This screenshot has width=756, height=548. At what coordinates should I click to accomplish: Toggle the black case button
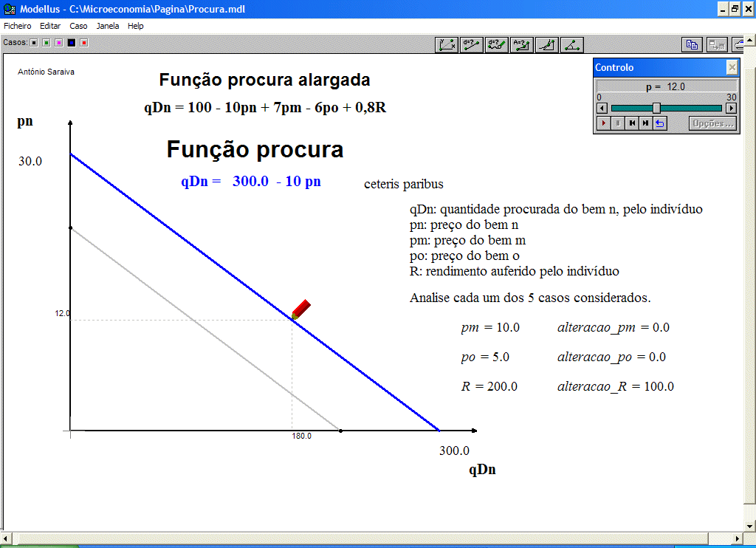[34, 43]
